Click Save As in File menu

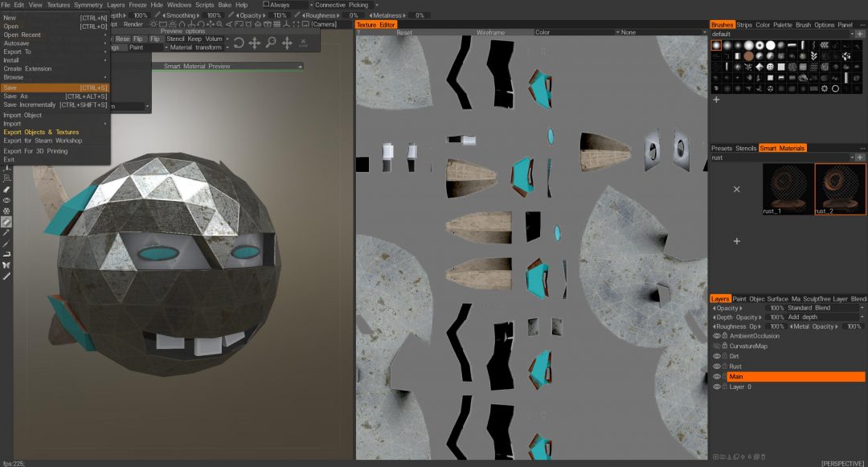tap(55, 96)
